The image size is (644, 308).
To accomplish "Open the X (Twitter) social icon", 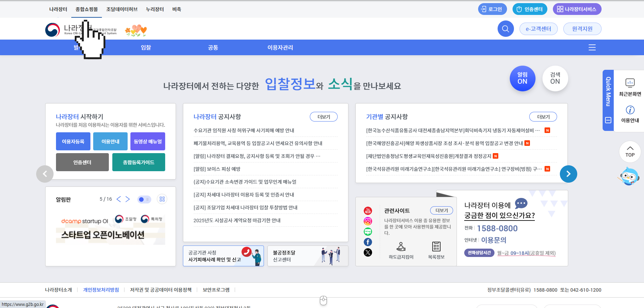I will pyautogui.click(x=368, y=252).
